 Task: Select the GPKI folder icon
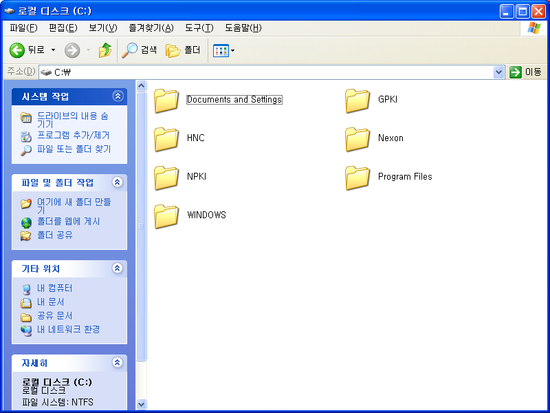coord(357,101)
